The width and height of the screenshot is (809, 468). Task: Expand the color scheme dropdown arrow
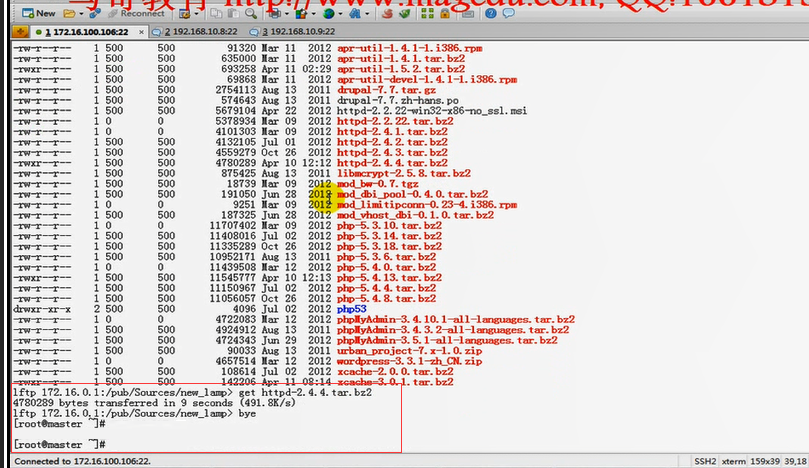[313, 14]
